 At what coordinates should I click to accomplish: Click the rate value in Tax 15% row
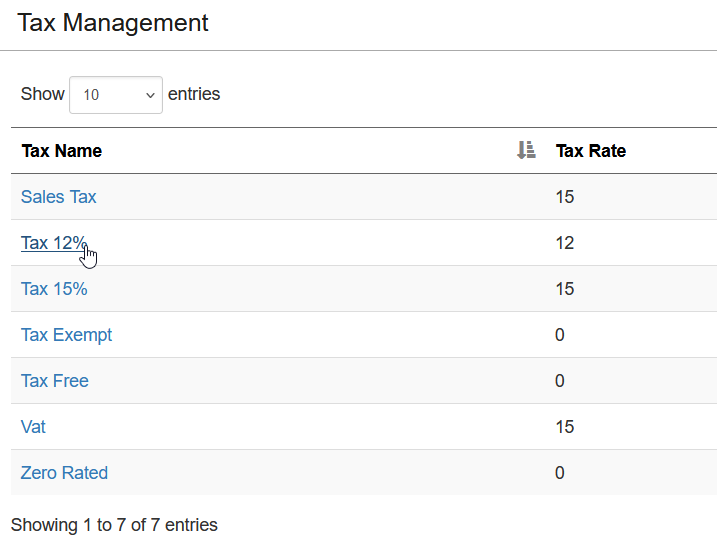pyautogui.click(x=565, y=289)
